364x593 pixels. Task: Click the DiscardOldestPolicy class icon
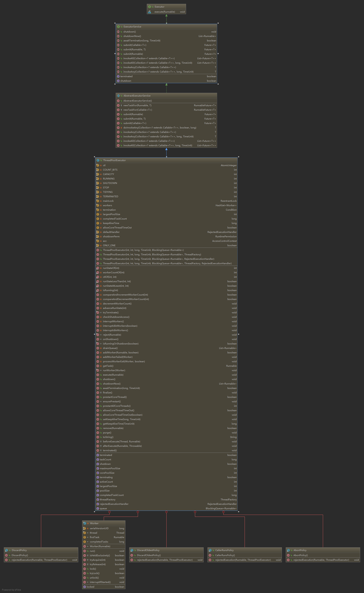tap(132, 550)
